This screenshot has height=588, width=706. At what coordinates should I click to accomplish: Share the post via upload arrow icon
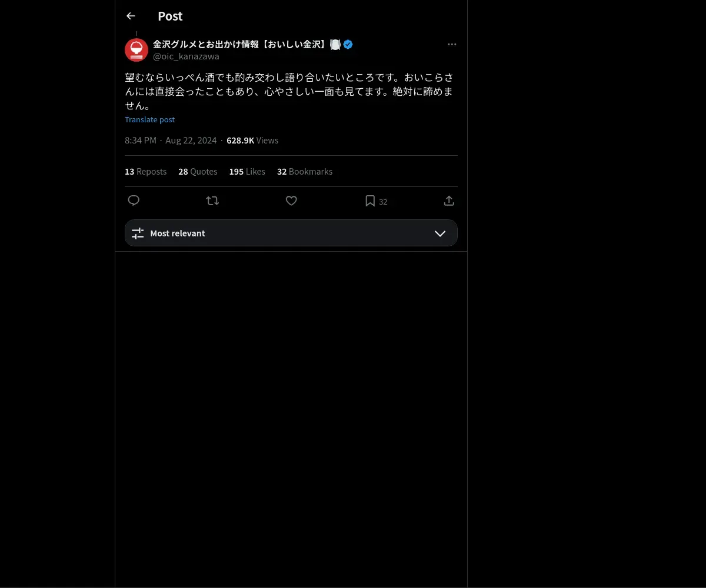[x=449, y=201]
